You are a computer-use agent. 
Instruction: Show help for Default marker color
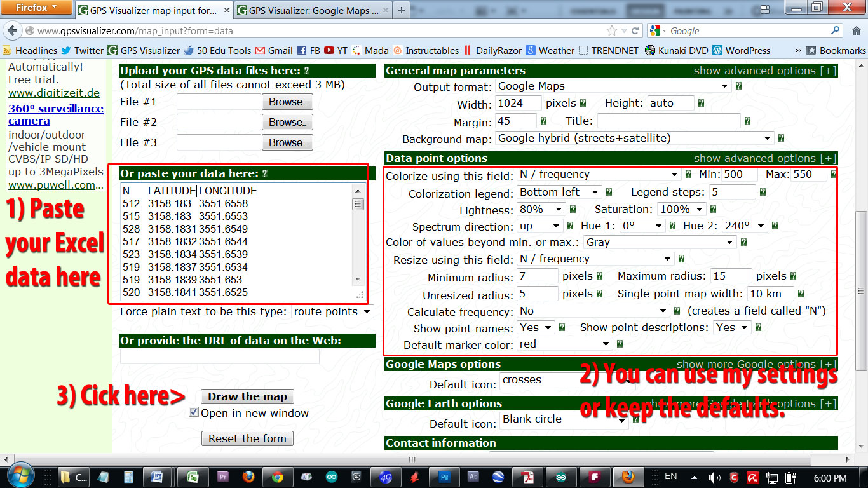tap(620, 344)
